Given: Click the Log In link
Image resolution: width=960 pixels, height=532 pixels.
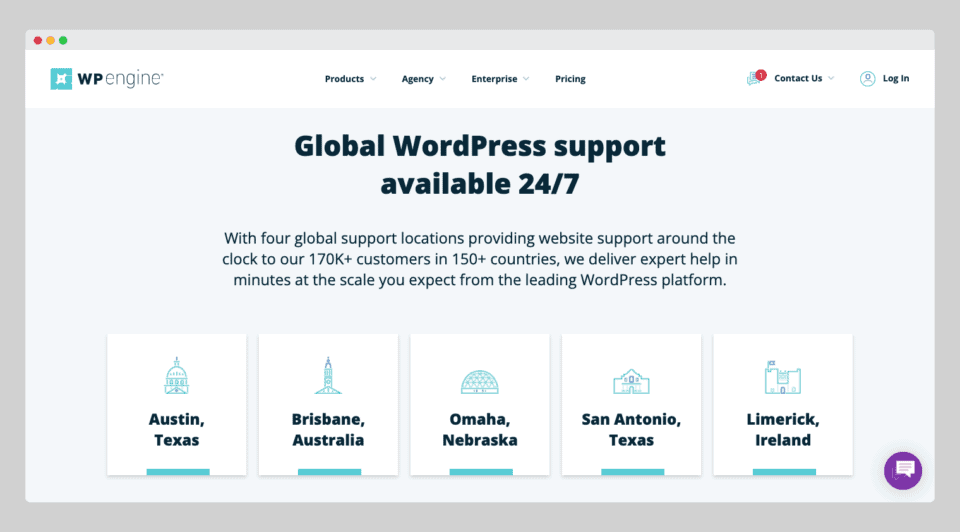Looking at the screenshot, I should 896,78.
